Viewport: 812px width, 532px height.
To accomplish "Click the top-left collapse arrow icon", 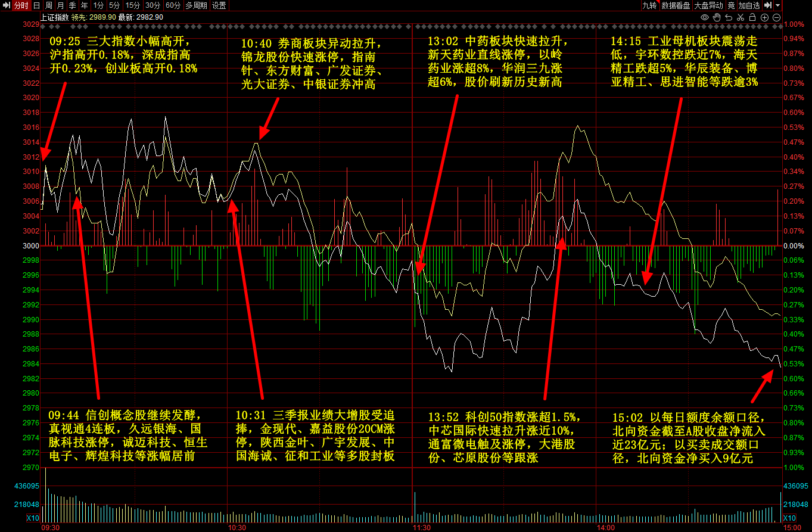I will coord(6,5).
